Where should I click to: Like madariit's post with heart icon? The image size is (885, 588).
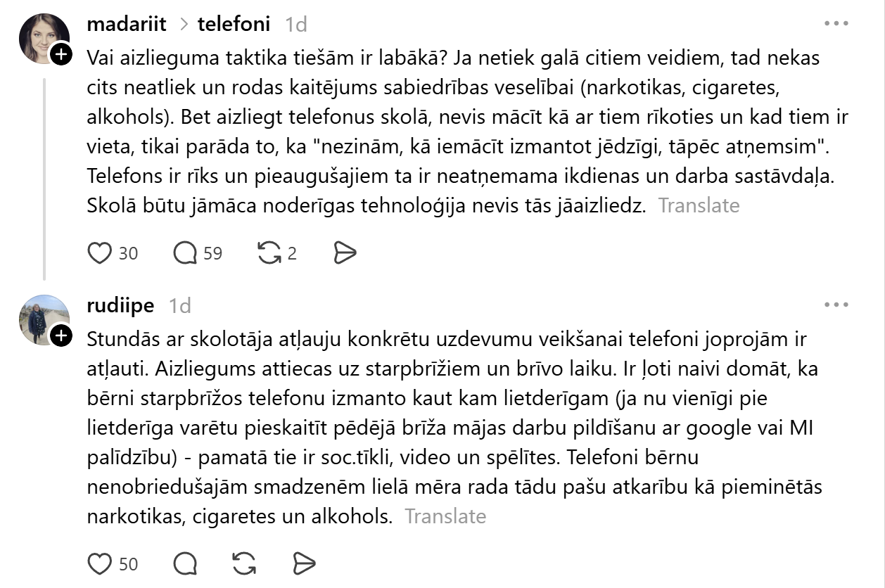coord(100,253)
